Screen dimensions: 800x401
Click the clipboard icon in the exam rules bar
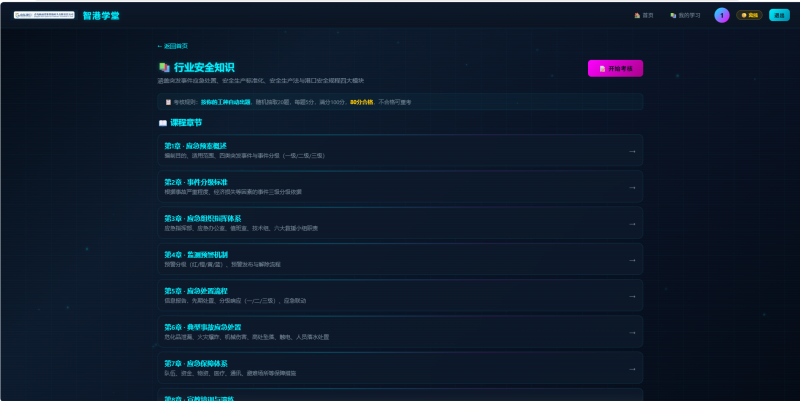click(168, 102)
